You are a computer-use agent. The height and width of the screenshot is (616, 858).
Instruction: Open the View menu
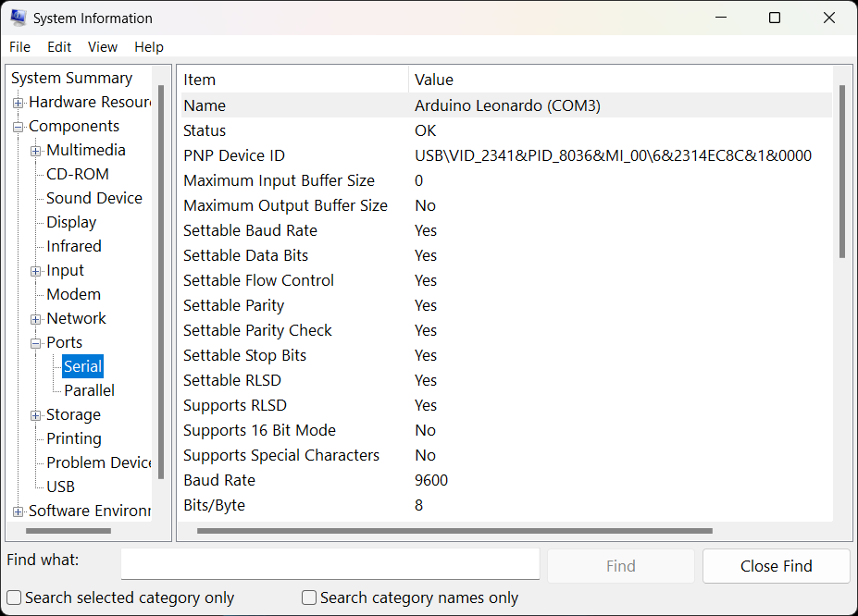(103, 47)
